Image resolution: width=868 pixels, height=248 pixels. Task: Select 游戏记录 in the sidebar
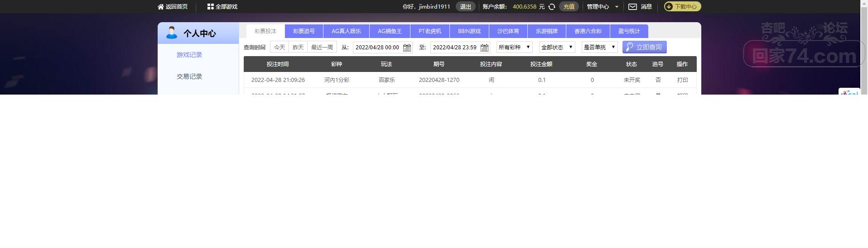(189, 55)
